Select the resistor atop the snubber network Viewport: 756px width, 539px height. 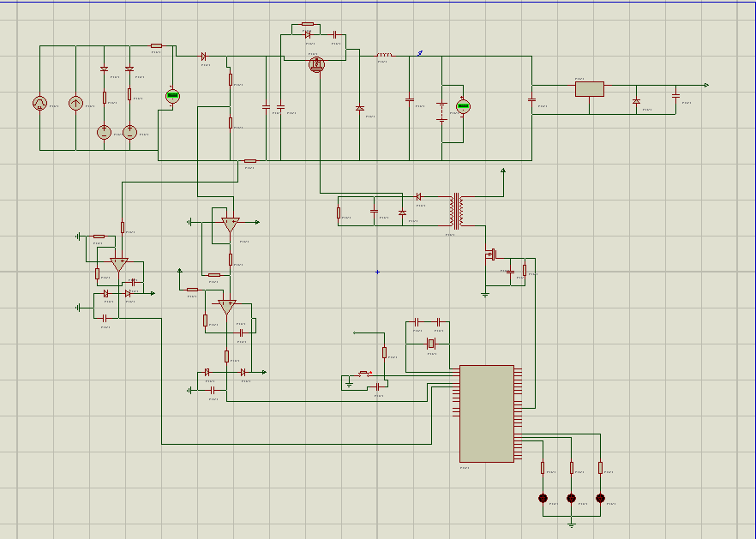click(308, 24)
